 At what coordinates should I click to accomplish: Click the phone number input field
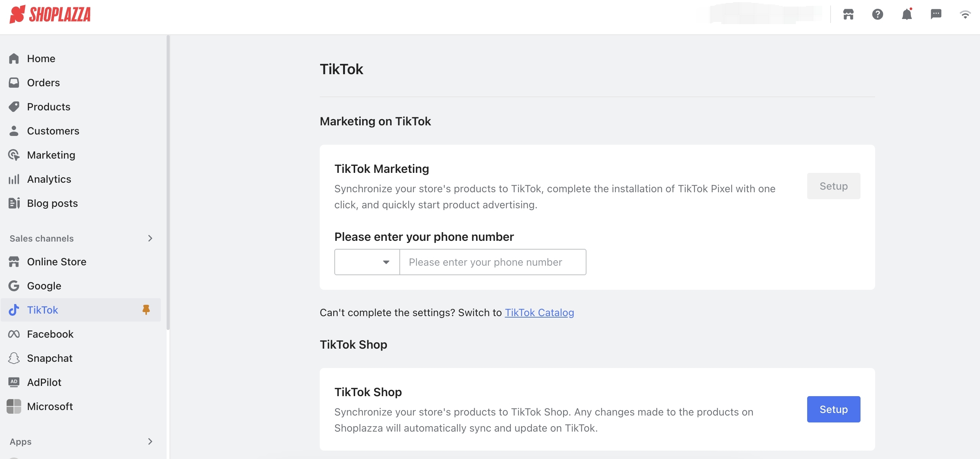[493, 262]
